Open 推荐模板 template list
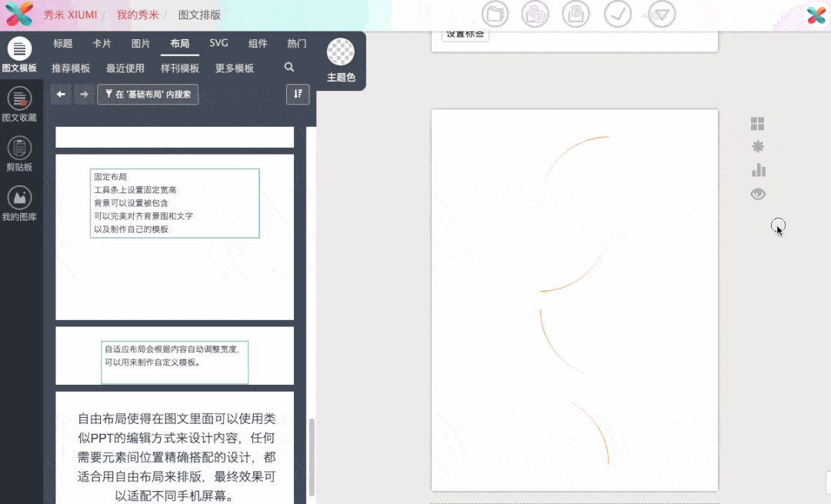The height and width of the screenshot is (504, 831). tap(71, 68)
